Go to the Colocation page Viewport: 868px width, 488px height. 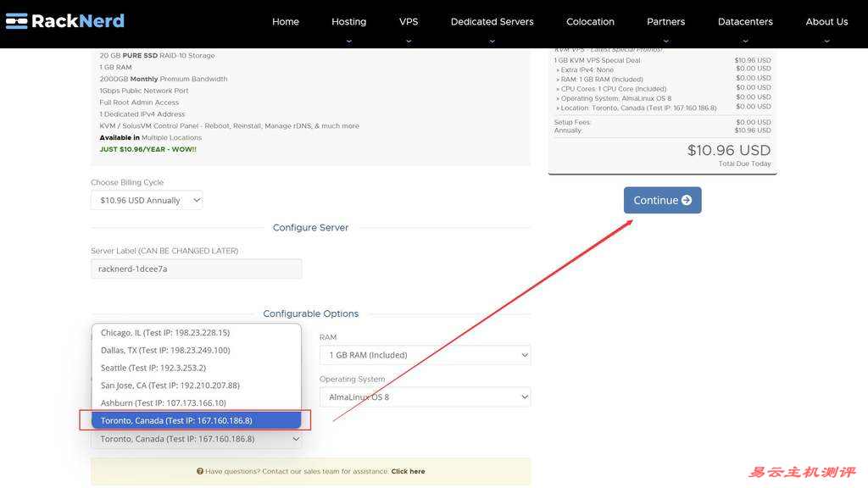590,21
